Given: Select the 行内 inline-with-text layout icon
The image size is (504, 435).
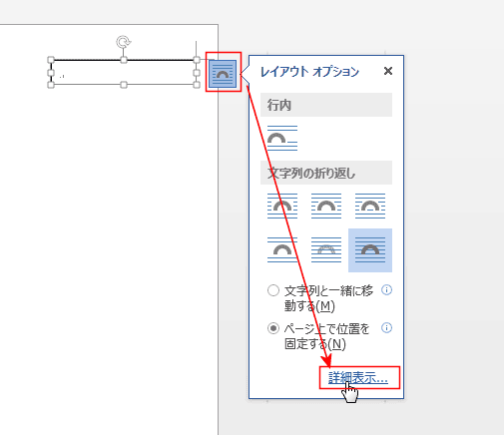Looking at the screenshot, I should pyautogui.click(x=282, y=138).
